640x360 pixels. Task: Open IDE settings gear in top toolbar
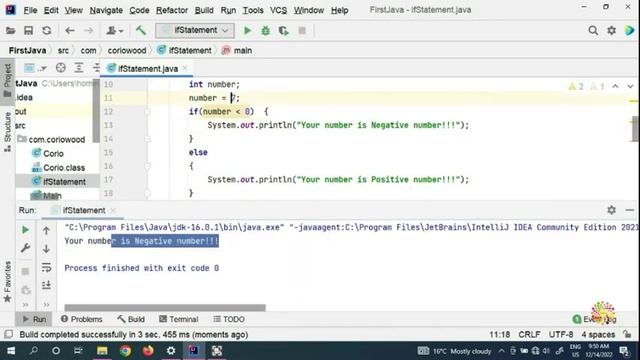611,31
